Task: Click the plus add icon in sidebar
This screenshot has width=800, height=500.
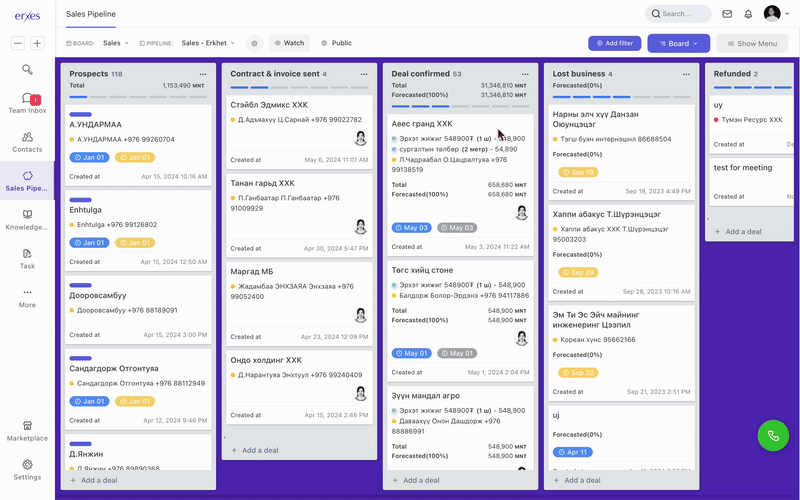Action: [37, 43]
